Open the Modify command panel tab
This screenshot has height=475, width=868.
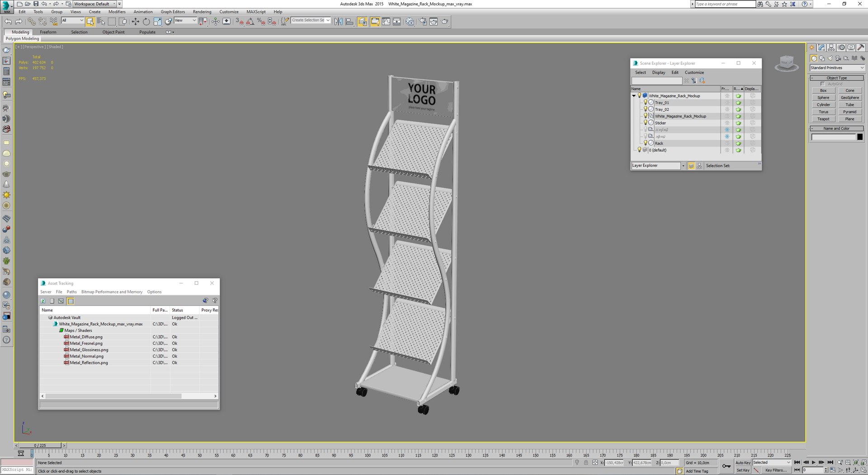821,47
